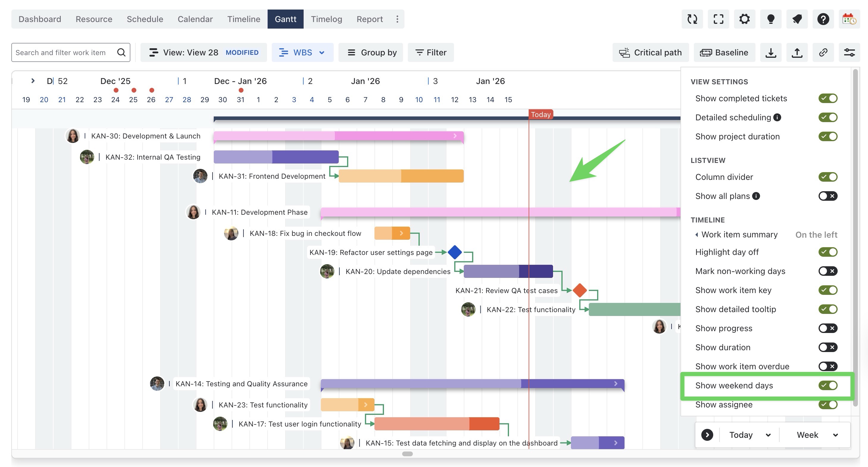Click the sync refresh icon

pos(692,19)
